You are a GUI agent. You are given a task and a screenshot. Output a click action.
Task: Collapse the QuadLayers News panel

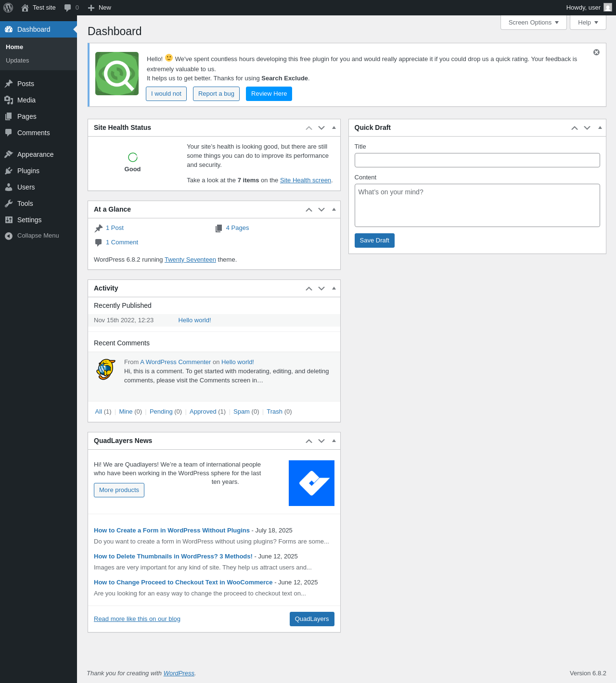click(334, 441)
